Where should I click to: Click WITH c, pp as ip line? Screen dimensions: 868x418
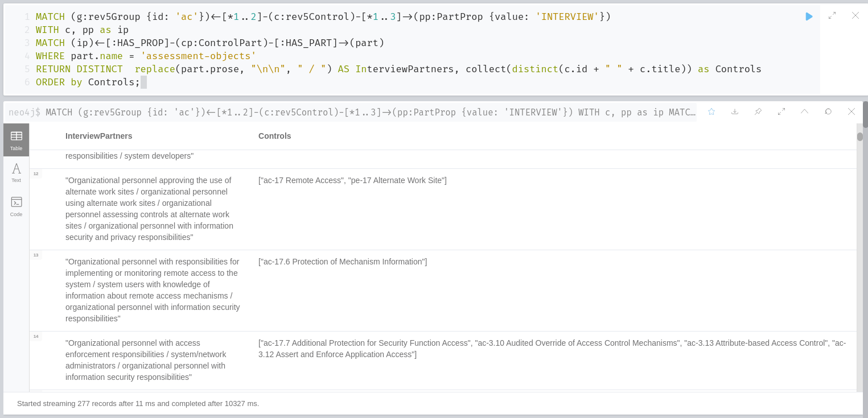[x=82, y=30]
